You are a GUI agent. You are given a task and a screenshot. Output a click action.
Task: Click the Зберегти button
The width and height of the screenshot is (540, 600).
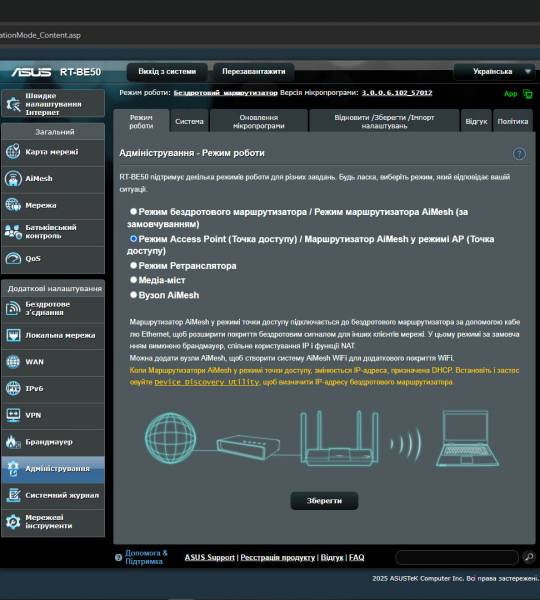[x=325, y=501]
